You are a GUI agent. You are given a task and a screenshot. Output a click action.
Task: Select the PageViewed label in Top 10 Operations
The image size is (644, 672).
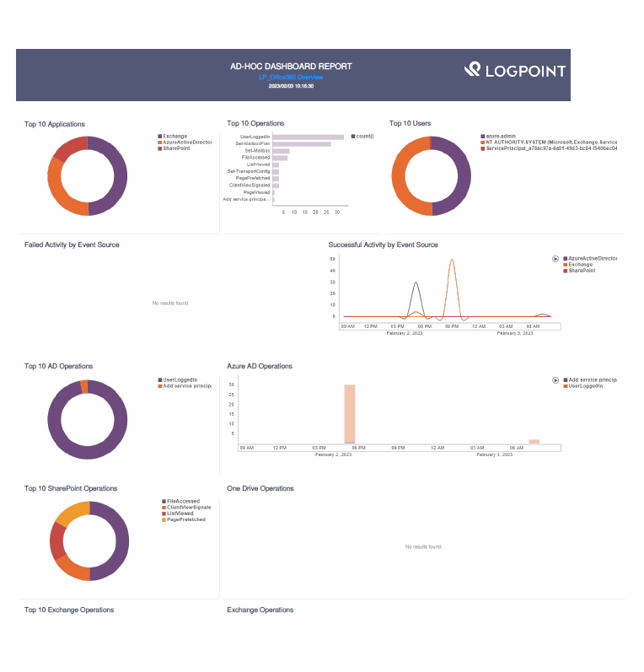pyautogui.click(x=256, y=192)
